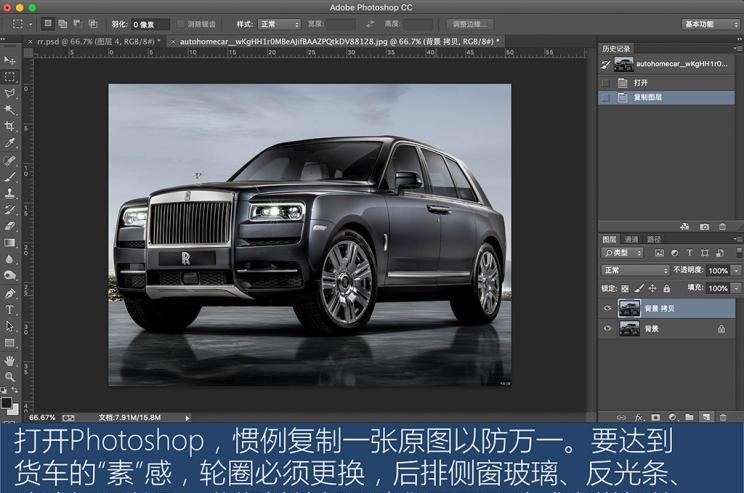The width and height of the screenshot is (744, 493).
Task: Toggle layer filtering on/off switch
Action: (739, 253)
